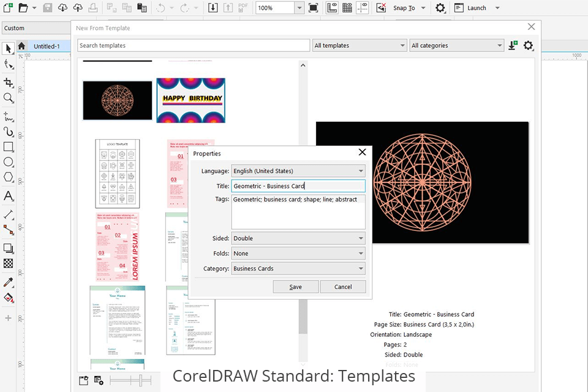Click the Get more templates download icon
Image resolution: width=588 pixels, height=392 pixels.
click(513, 45)
